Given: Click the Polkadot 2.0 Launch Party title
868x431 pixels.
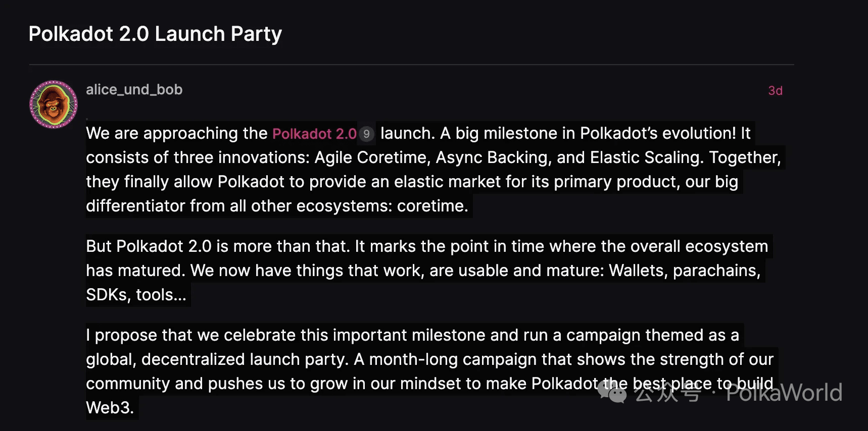Looking at the screenshot, I should click(x=155, y=34).
